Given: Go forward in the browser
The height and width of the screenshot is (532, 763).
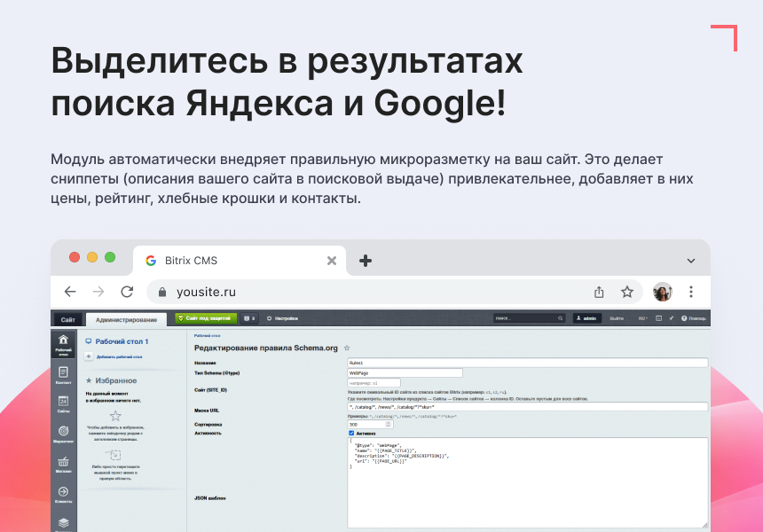Looking at the screenshot, I should pyautogui.click(x=98, y=292).
